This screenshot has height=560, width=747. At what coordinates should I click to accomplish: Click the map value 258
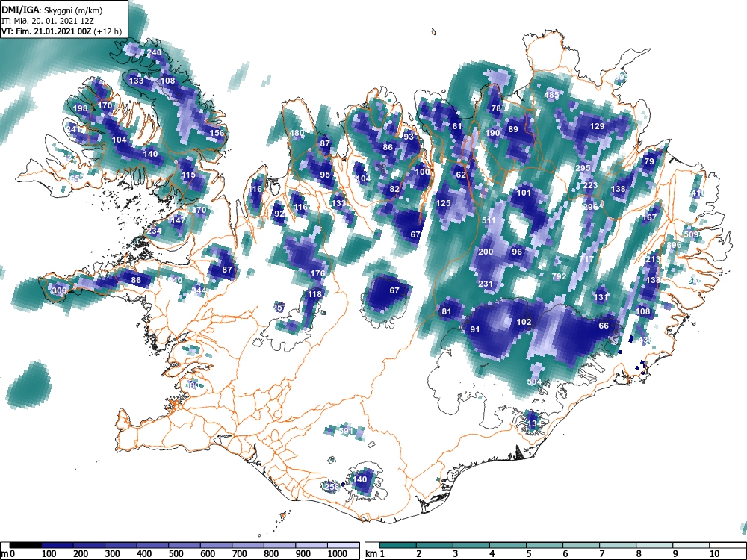332,486
